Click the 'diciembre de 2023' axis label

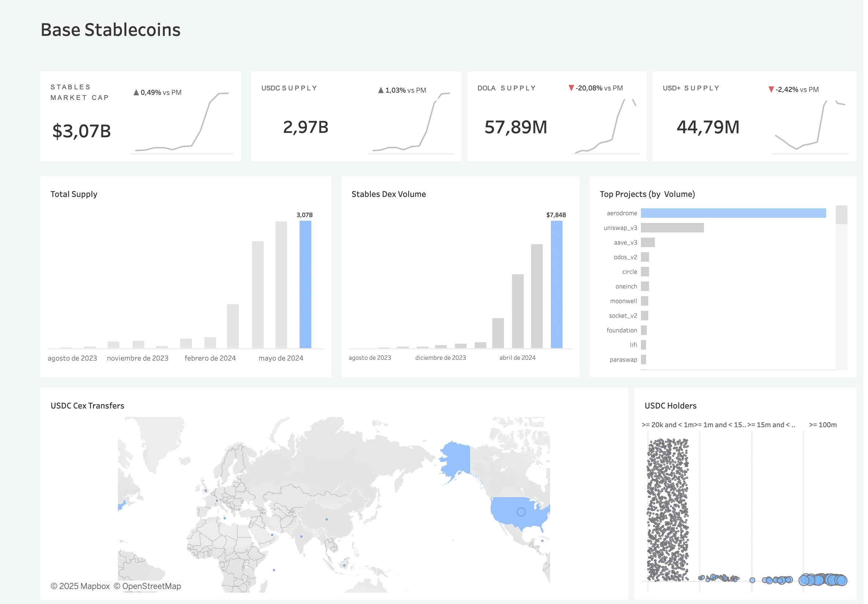coord(441,358)
